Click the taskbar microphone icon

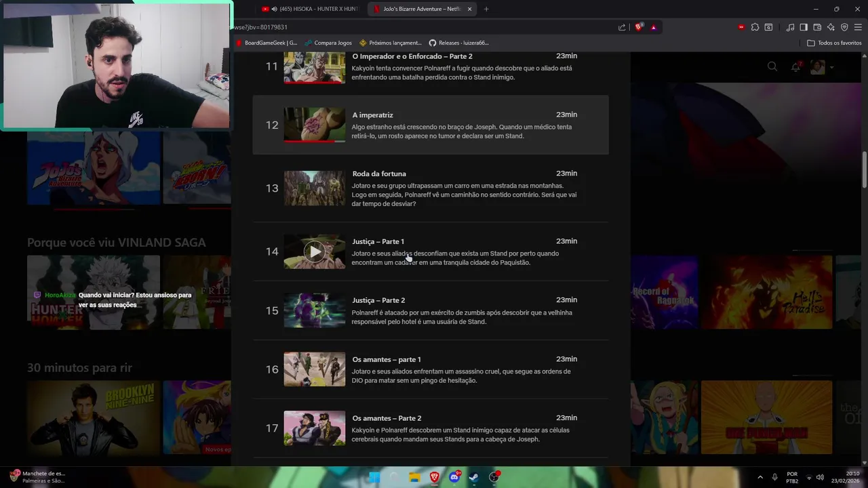point(775,477)
